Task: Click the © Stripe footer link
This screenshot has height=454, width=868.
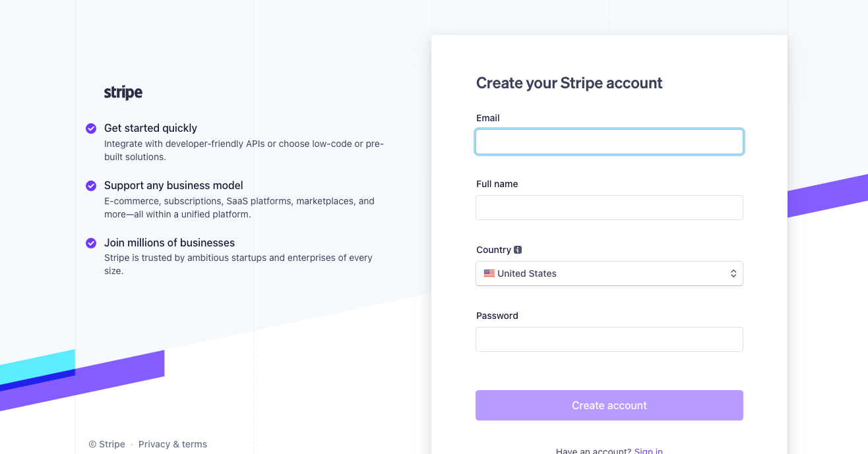Action: click(107, 444)
